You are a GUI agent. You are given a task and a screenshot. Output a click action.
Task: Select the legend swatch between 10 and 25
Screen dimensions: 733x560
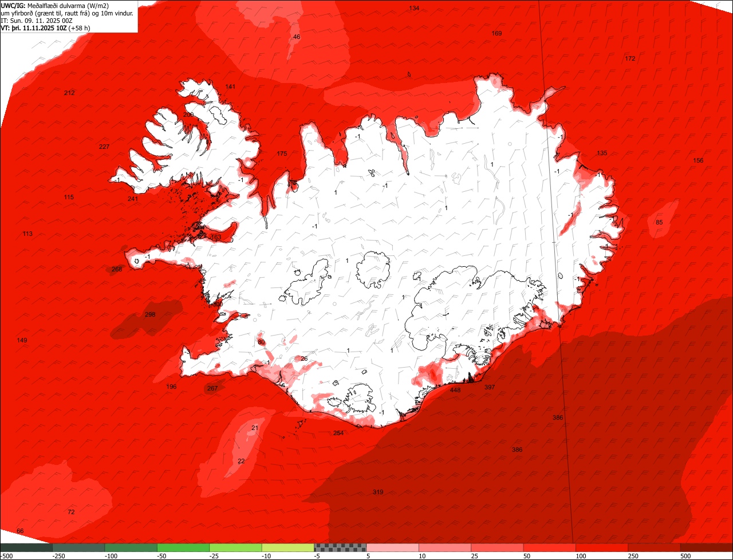click(x=445, y=547)
